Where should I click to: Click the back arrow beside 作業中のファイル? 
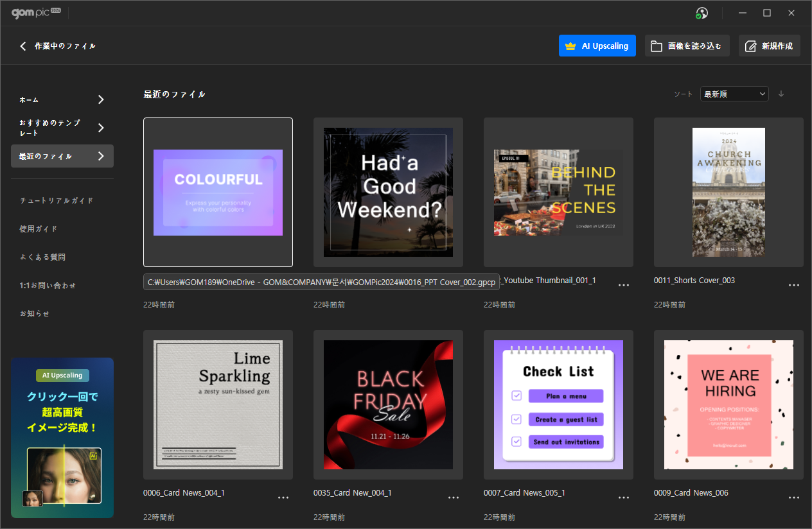pyautogui.click(x=23, y=46)
